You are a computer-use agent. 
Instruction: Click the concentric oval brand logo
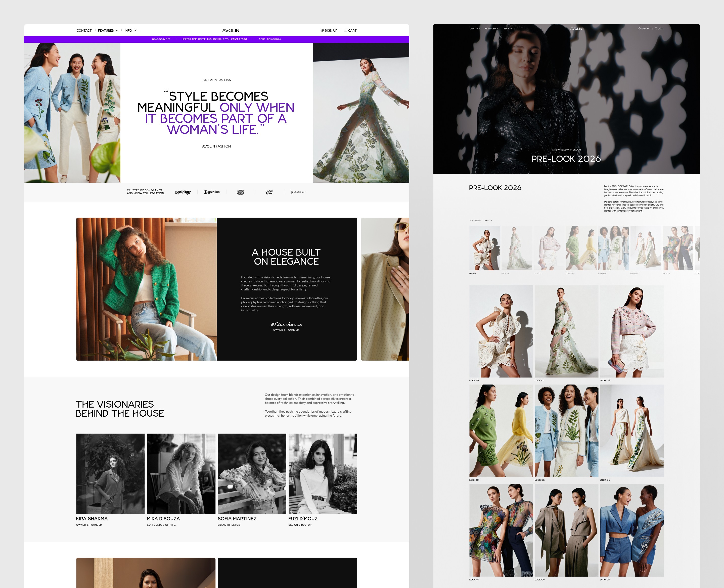pos(241,192)
